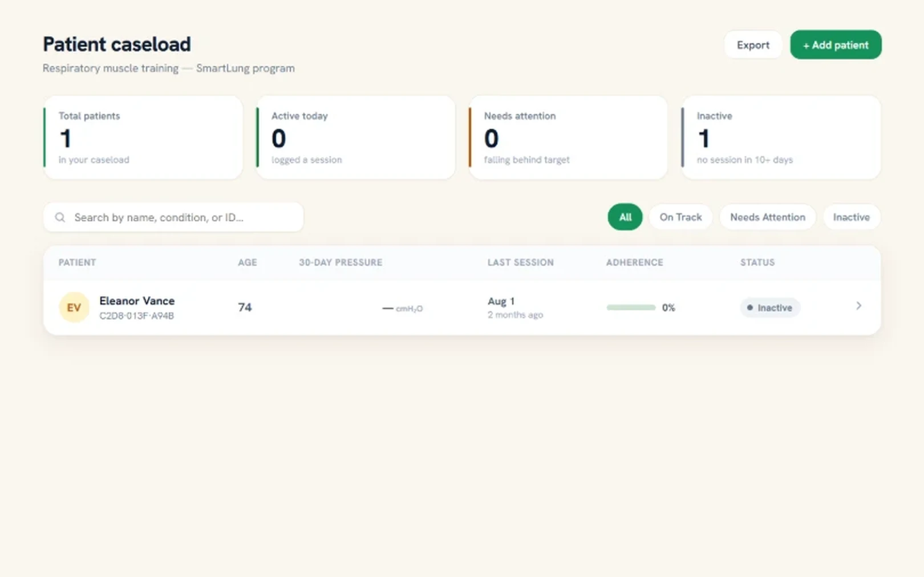This screenshot has width=924, height=577.
Task: Show Needs Attention patients filter
Action: tap(768, 217)
